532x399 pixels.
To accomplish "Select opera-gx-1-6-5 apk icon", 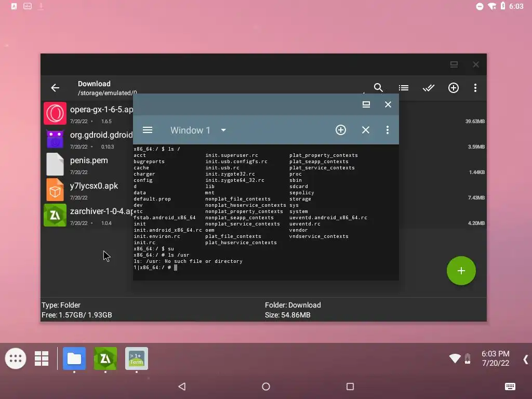I will coord(55,113).
